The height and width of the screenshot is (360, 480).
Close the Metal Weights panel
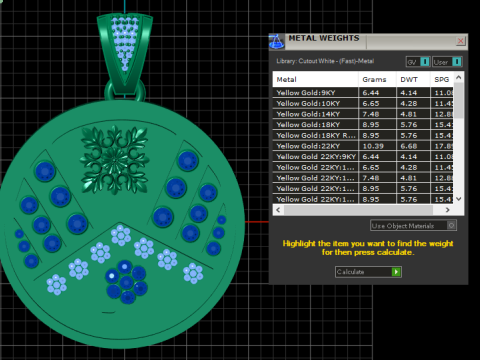point(461,41)
